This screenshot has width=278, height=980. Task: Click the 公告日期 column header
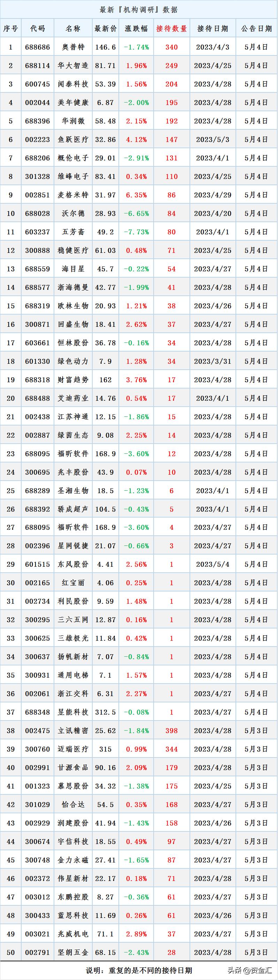click(x=256, y=29)
